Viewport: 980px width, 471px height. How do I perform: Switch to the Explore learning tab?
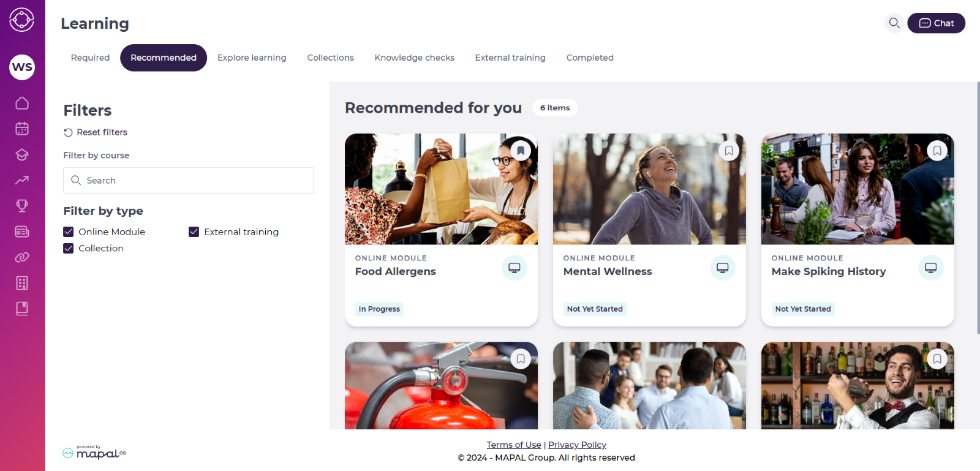pyautogui.click(x=252, y=58)
